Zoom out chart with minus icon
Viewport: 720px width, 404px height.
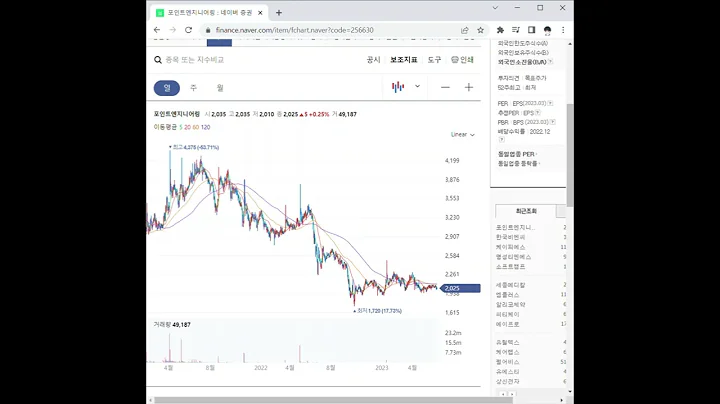pyautogui.click(x=445, y=87)
